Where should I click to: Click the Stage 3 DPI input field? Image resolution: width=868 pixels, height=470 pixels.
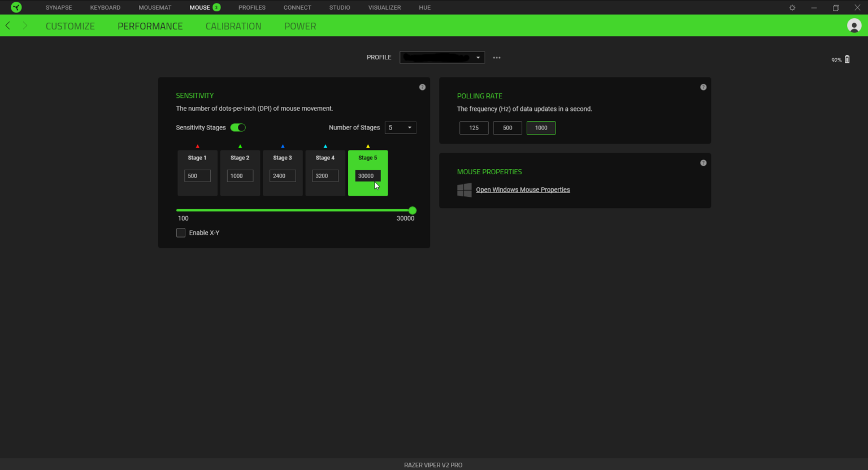pos(283,176)
